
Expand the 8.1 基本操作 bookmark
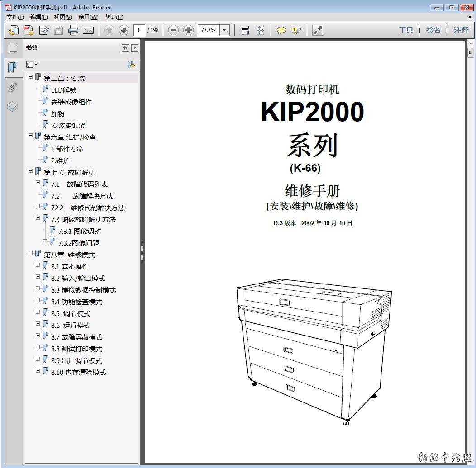[x=38, y=265]
